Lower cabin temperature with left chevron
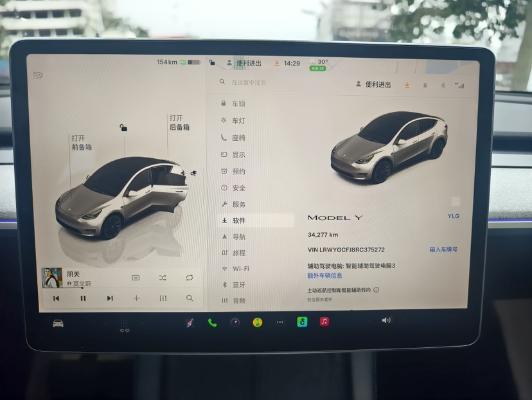This screenshot has height=400, width=532. (x=106, y=323)
